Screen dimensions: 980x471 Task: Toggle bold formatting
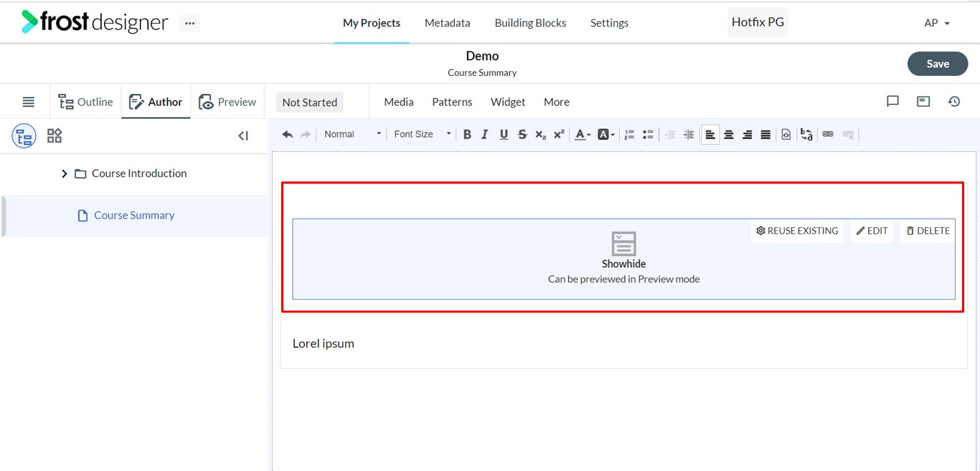(467, 134)
